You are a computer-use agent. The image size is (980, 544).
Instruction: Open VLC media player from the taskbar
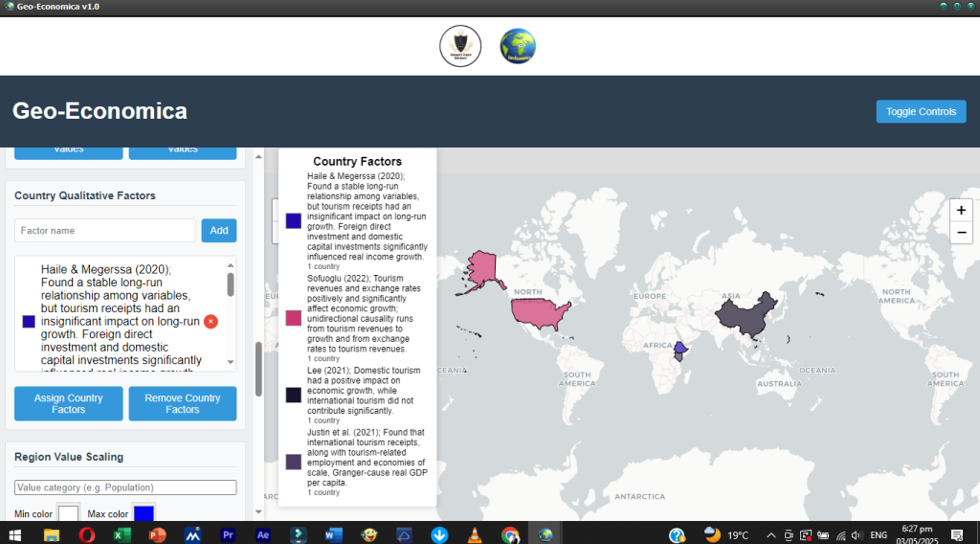point(475,534)
